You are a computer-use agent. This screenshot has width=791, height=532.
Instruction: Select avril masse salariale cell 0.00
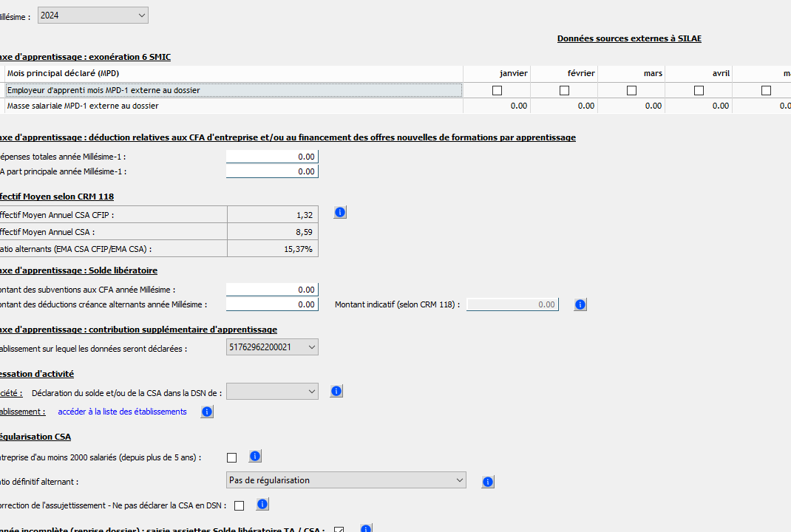(699, 106)
